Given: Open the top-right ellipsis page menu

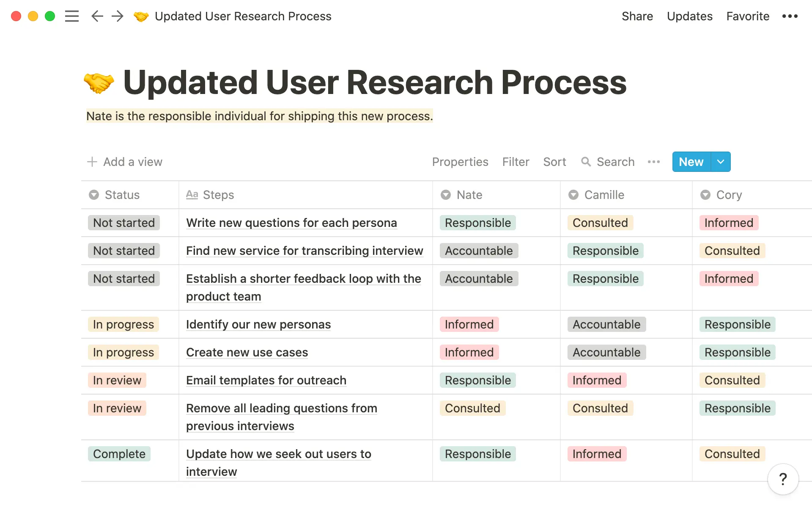Looking at the screenshot, I should [x=790, y=16].
